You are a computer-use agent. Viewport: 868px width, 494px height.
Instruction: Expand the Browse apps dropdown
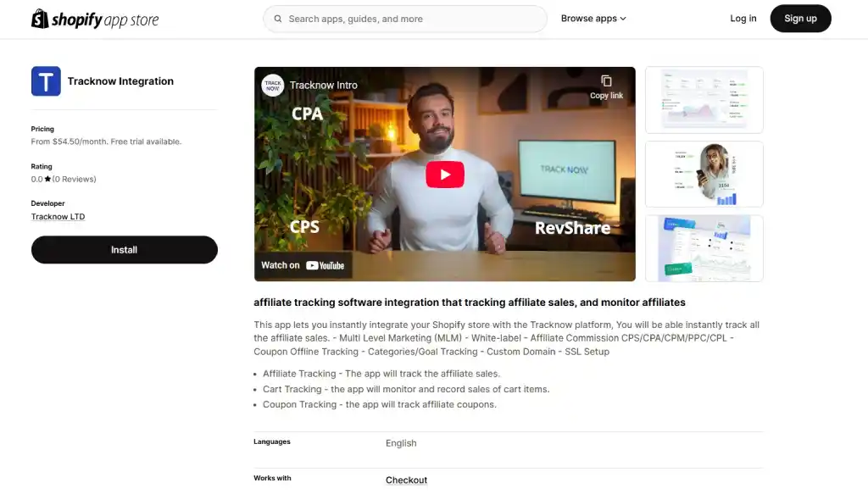point(593,19)
